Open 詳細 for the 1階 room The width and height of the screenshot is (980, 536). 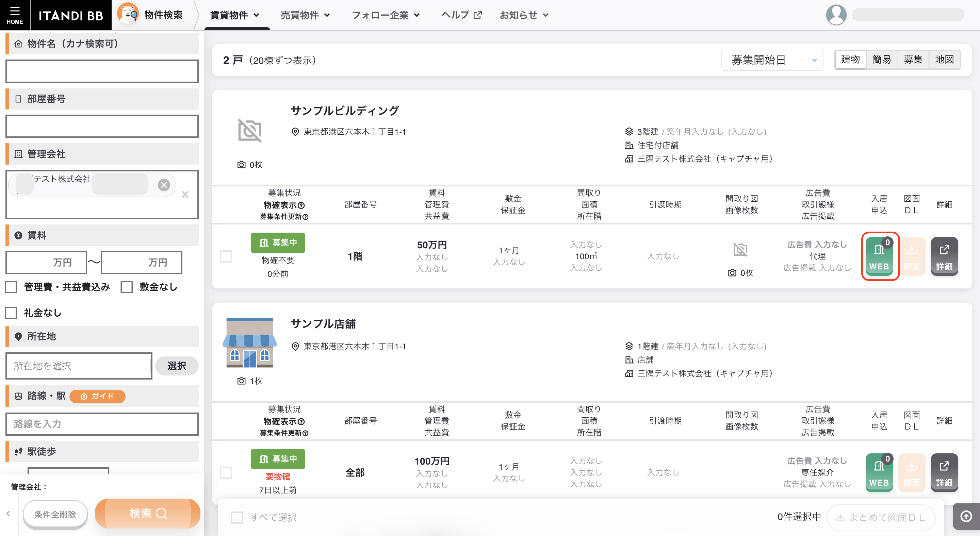click(944, 256)
